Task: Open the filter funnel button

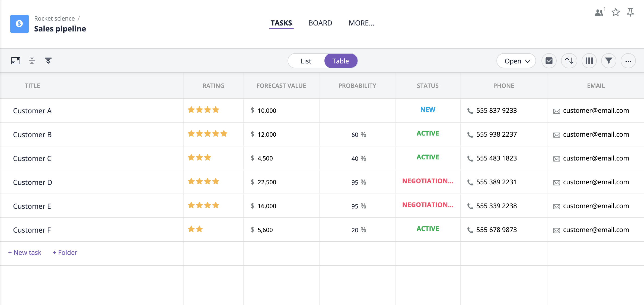Action: [x=609, y=61]
